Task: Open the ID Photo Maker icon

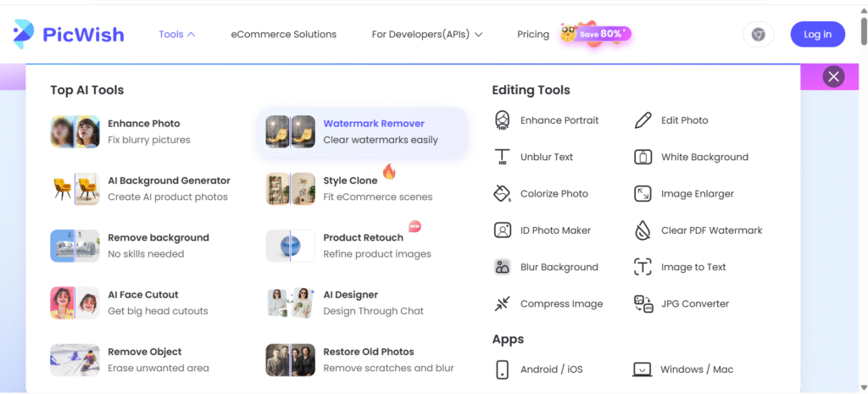Action: [503, 230]
